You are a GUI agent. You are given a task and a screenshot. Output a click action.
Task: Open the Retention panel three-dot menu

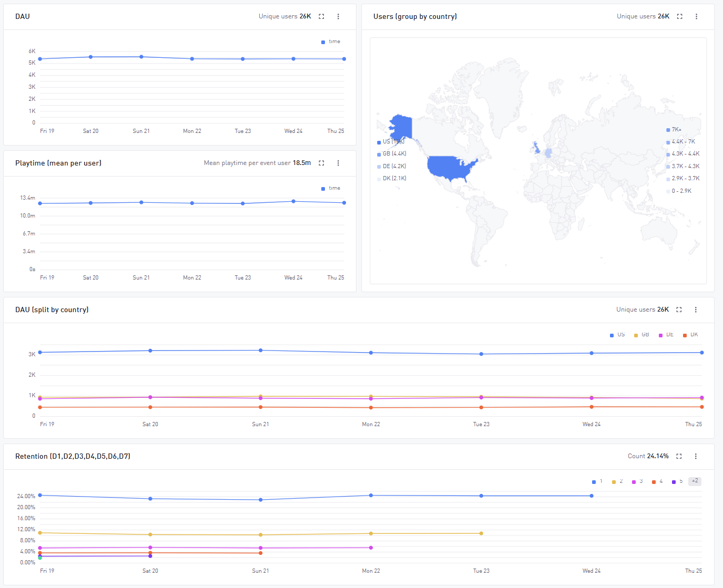point(696,456)
